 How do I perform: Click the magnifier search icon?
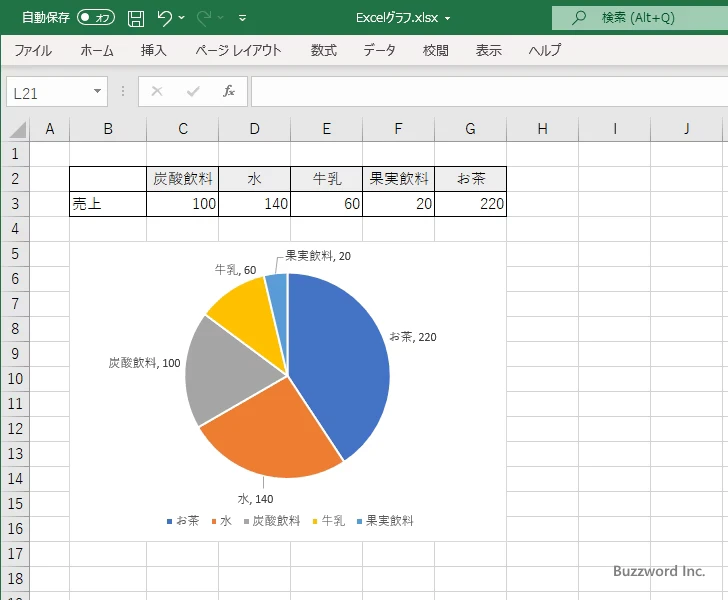[x=578, y=18]
